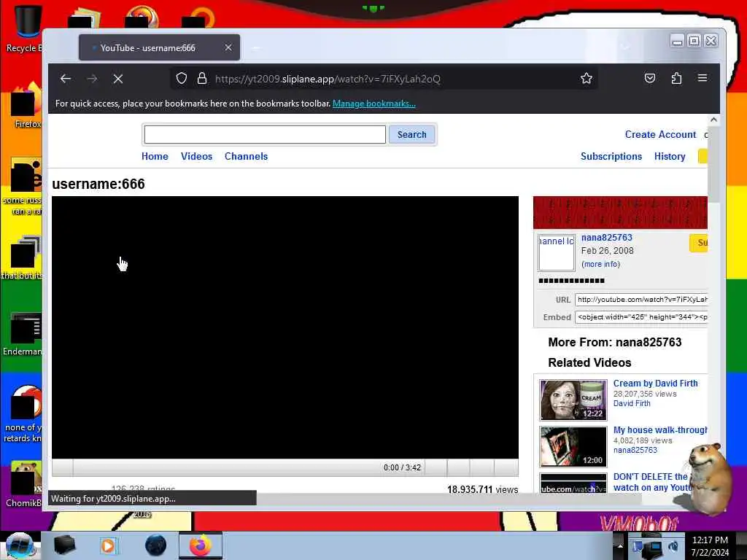Viewport: 747px width, 560px height.
Task: Open the Windows Start menu
Action: pyautogui.click(x=20, y=545)
